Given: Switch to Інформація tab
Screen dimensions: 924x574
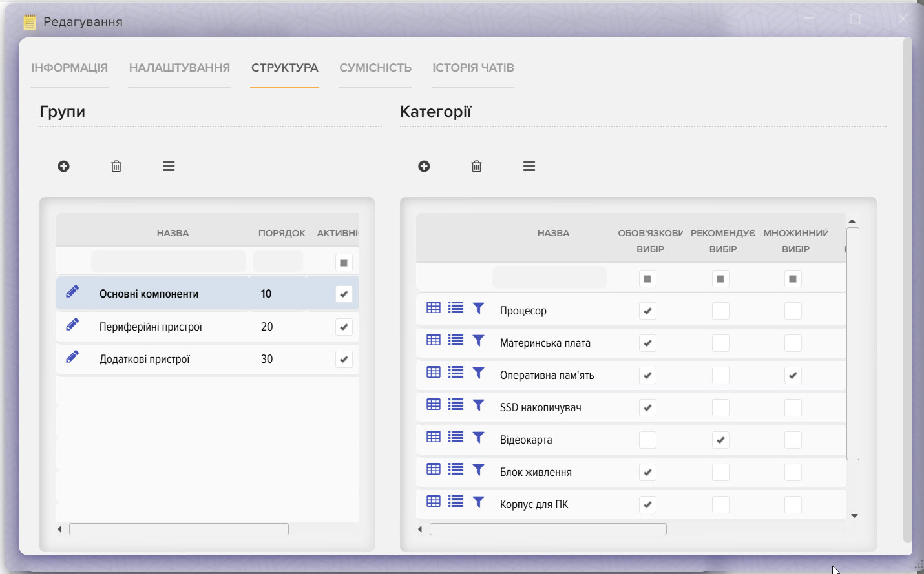Looking at the screenshot, I should (70, 68).
